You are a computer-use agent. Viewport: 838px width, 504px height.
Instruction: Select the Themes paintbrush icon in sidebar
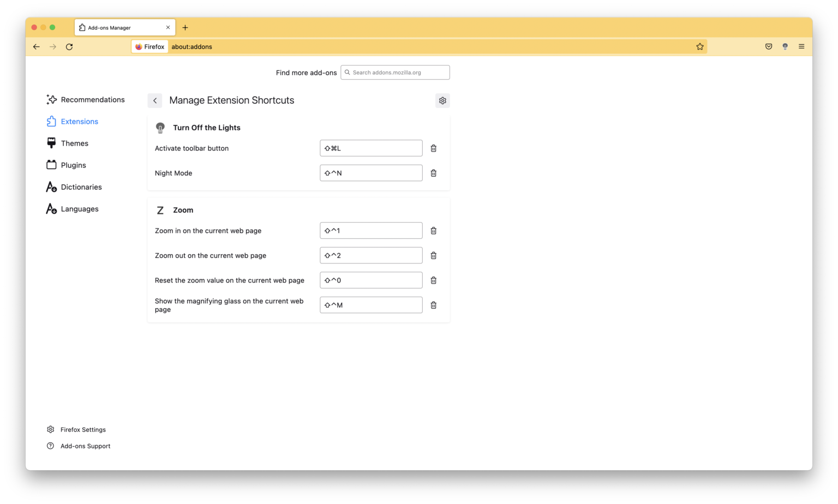click(51, 143)
